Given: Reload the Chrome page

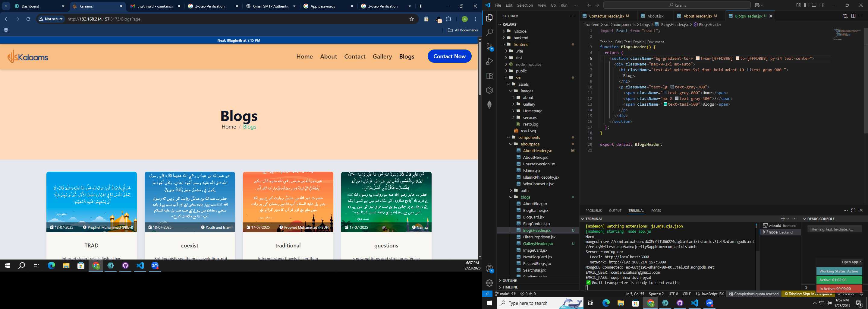Looking at the screenshot, I should pos(28,19).
